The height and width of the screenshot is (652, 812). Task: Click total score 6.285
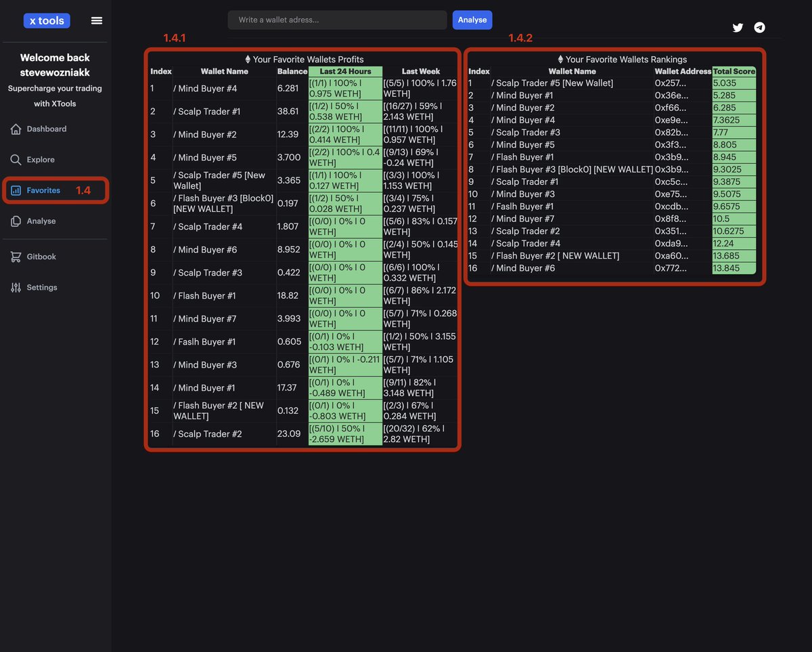(734, 108)
